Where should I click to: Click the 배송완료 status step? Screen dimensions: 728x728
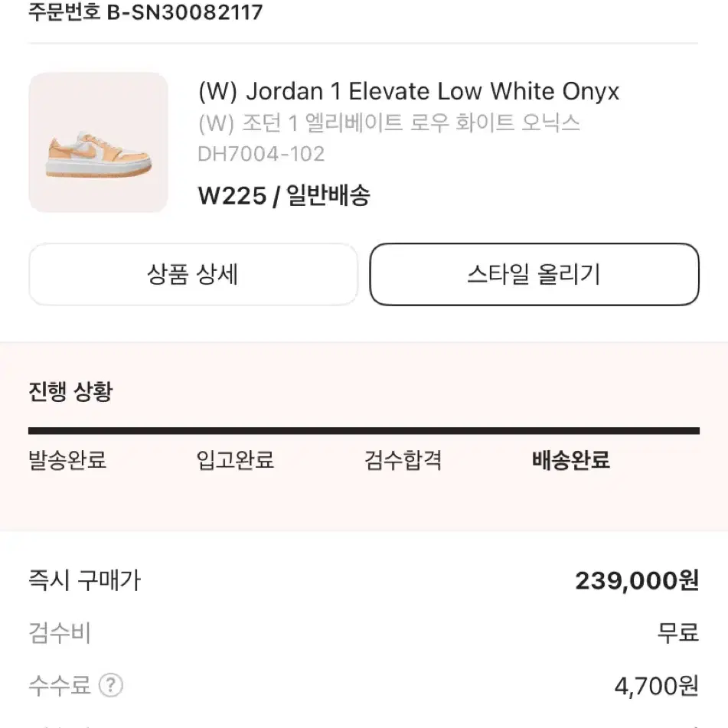point(570,460)
